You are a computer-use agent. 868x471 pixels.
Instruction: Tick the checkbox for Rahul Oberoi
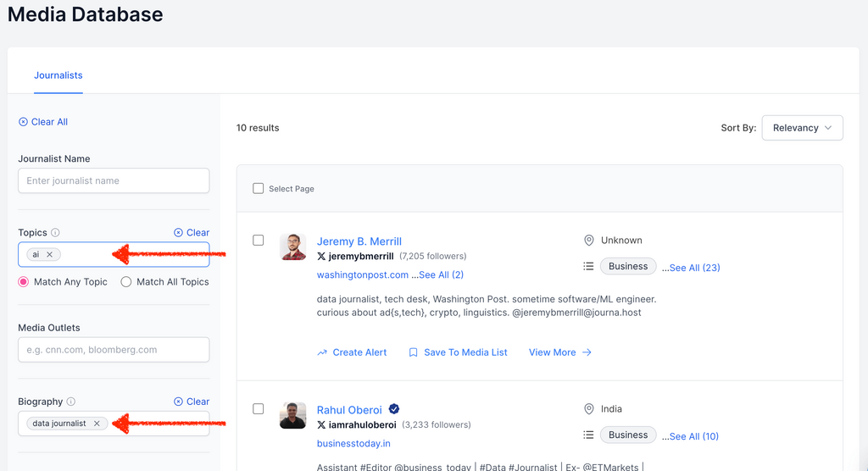pyautogui.click(x=259, y=409)
